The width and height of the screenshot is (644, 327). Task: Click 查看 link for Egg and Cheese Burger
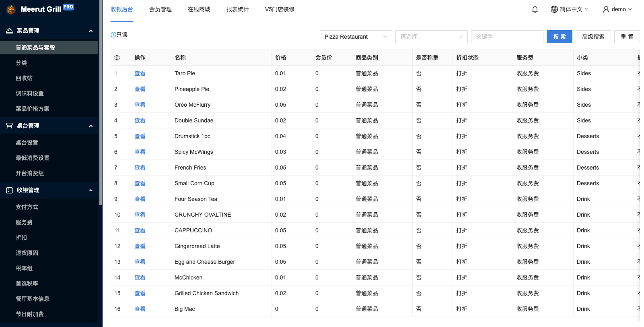pyautogui.click(x=140, y=262)
